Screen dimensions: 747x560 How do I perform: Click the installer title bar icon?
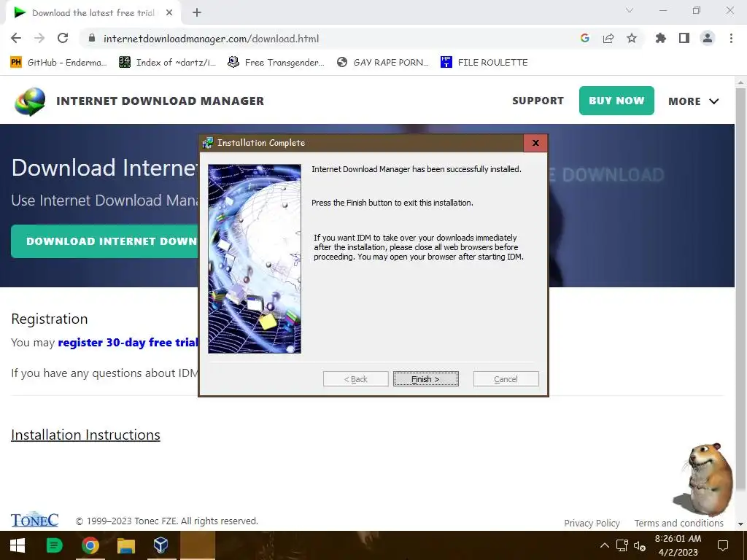pyautogui.click(x=208, y=143)
